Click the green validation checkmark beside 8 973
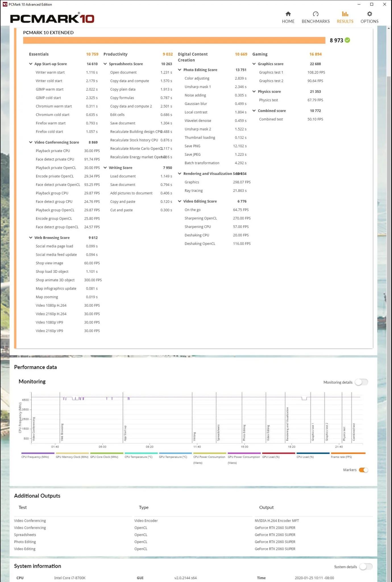This screenshot has height=582, width=392. point(347,40)
